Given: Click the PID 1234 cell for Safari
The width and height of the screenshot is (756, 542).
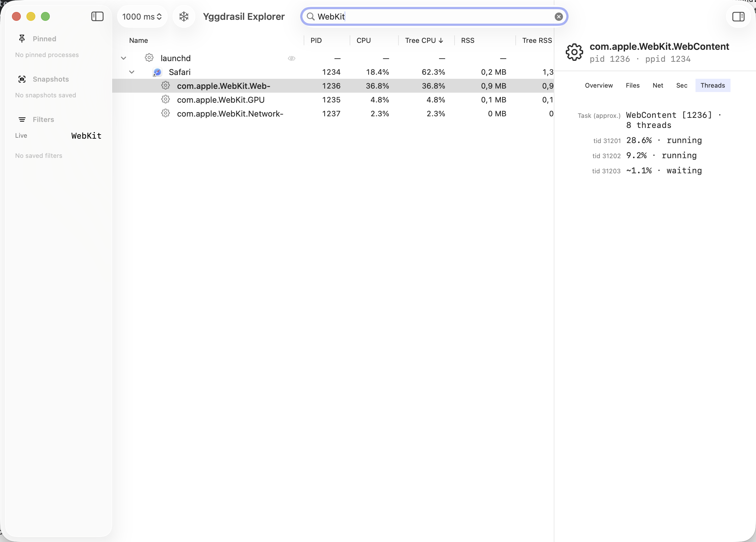Looking at the screenshot, I should (331, 72).
